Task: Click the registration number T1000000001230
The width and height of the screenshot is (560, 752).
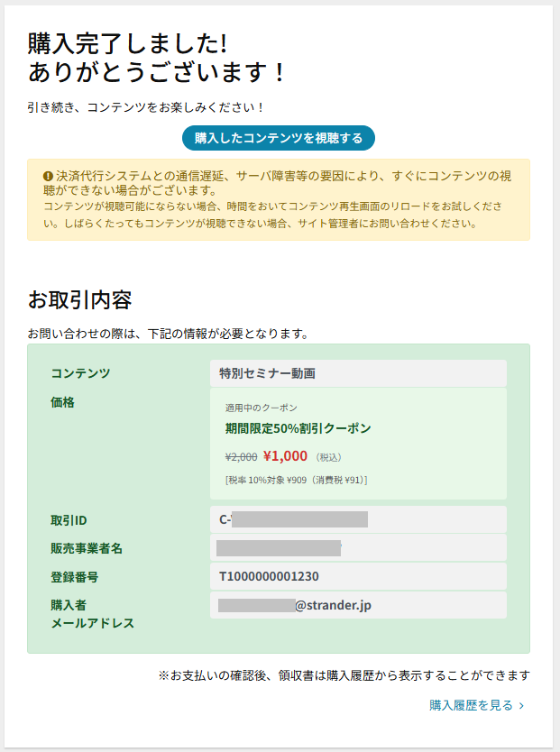Action: 269,576
